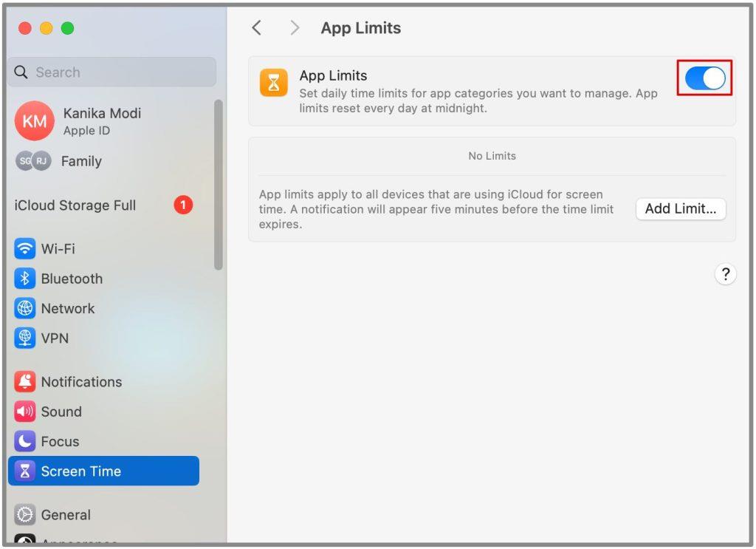Click the Screen Time hourglass sidebar icon
756x549 pixels.
coord(24,471)
